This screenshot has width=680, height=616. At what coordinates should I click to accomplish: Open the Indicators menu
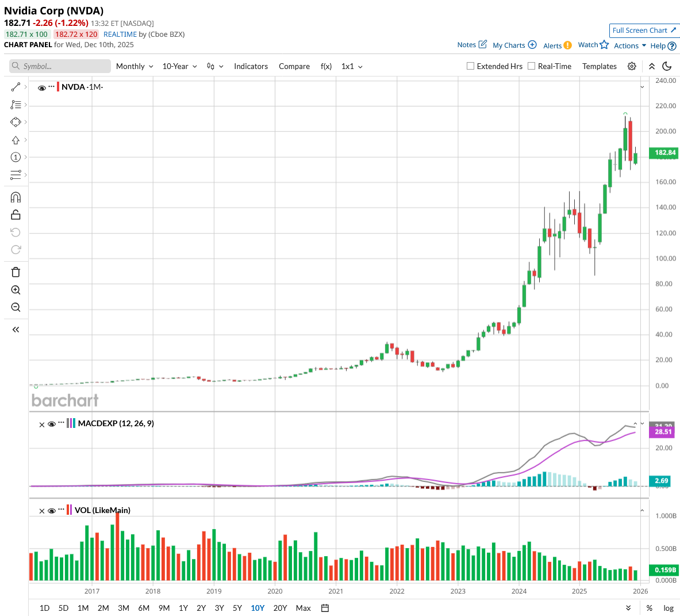(251, 66)
